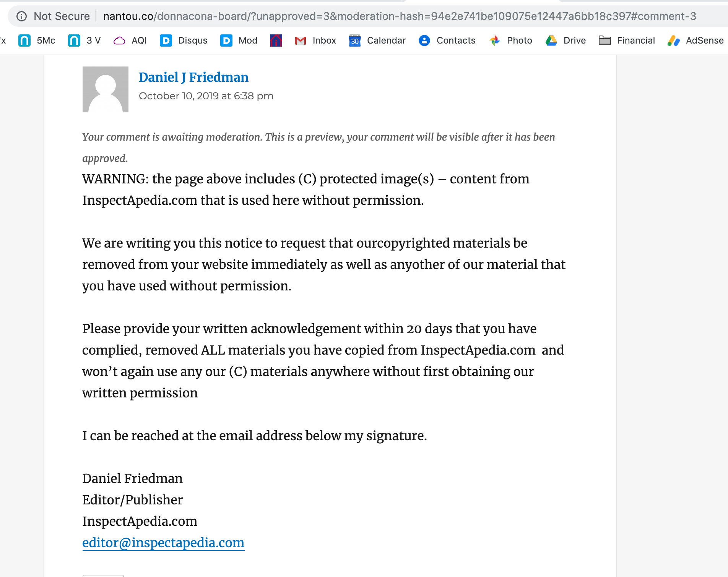Open the Photo bookmark
Viewport: 728px width, 577px height.
pyautogui.click(x=511, y=41)
